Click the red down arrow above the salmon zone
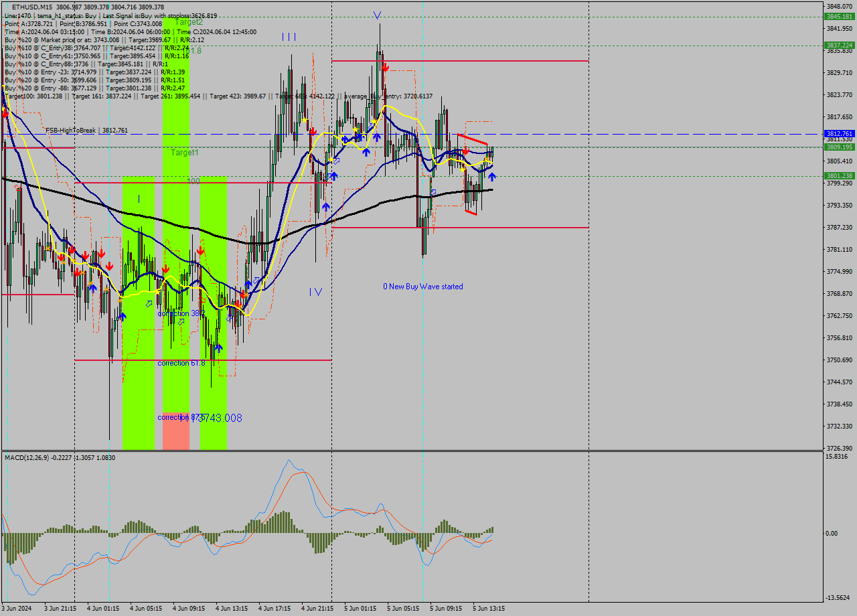Image resolution: width=857 pixels, height=616 pixels. (x=166, y=267)
